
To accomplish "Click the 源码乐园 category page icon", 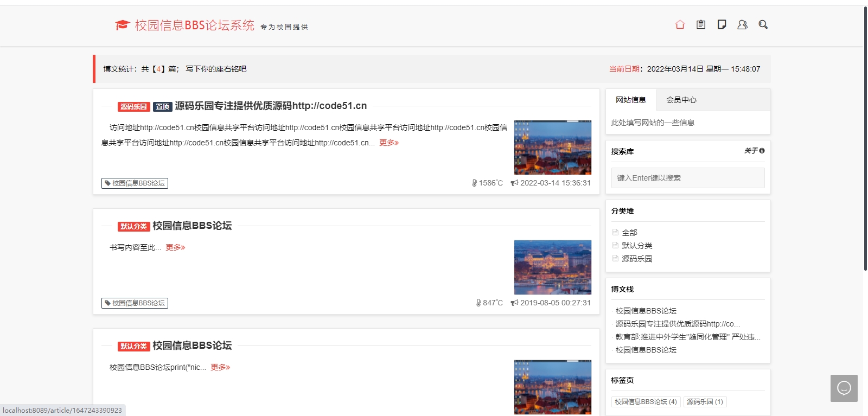I will [615, 258].
